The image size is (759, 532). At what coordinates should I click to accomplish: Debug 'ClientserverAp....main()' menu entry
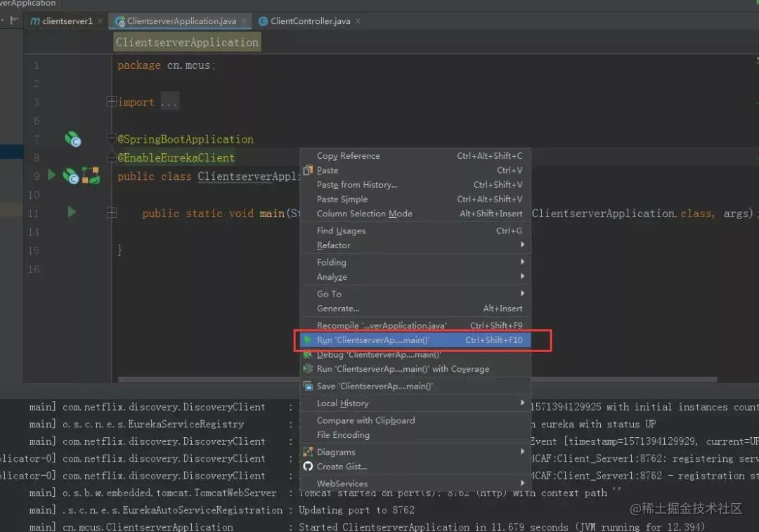point(415,355)
